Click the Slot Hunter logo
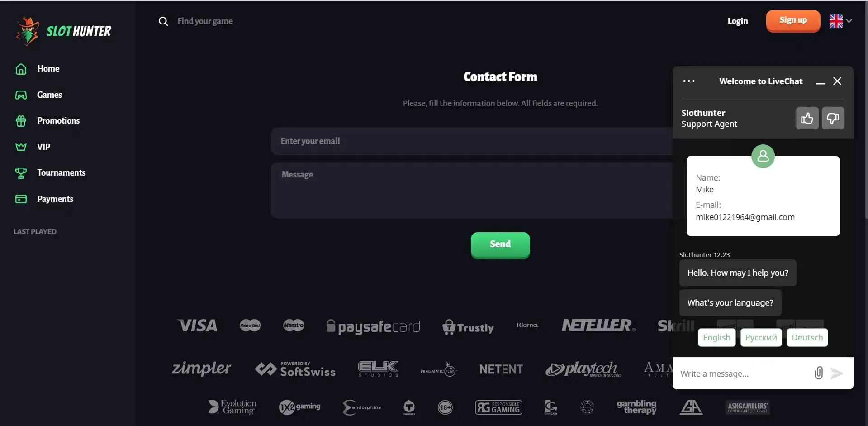 (x=64, y=31)
